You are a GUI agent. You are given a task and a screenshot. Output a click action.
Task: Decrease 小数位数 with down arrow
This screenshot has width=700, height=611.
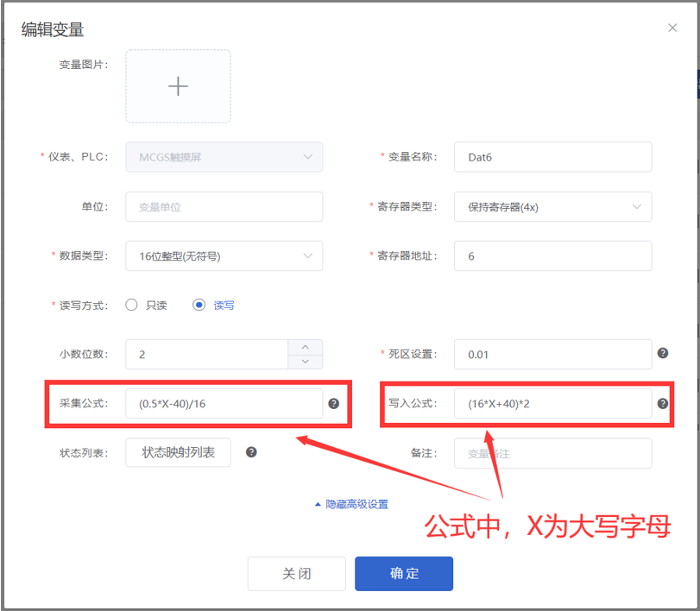306,362
